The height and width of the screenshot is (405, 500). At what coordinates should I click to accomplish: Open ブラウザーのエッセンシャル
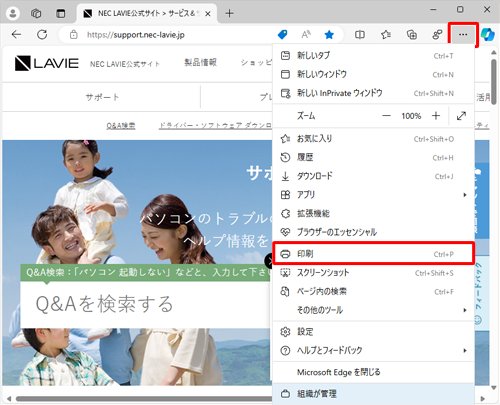(x=373, y=232)
